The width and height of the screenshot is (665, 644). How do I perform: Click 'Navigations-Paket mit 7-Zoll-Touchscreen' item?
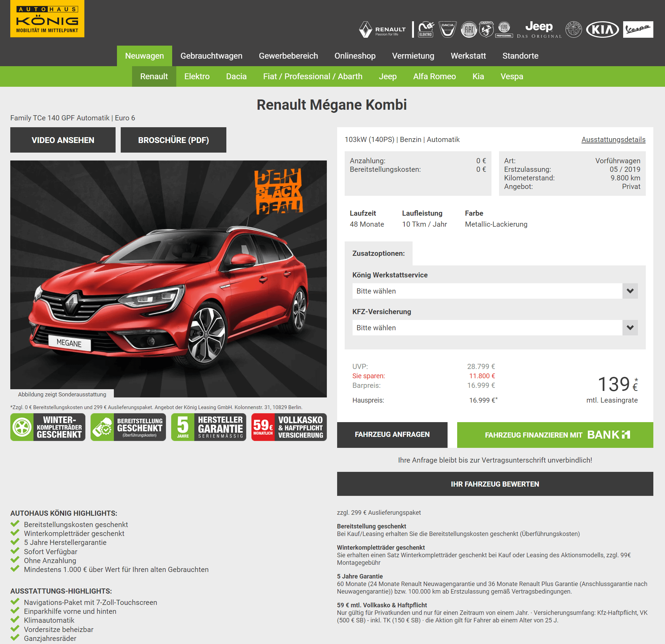pyautogui.click(x=91, y=603)
